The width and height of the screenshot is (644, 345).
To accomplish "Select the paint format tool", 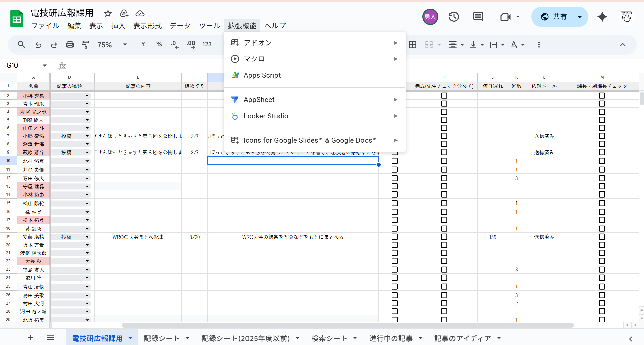I will tap(85, 45).
